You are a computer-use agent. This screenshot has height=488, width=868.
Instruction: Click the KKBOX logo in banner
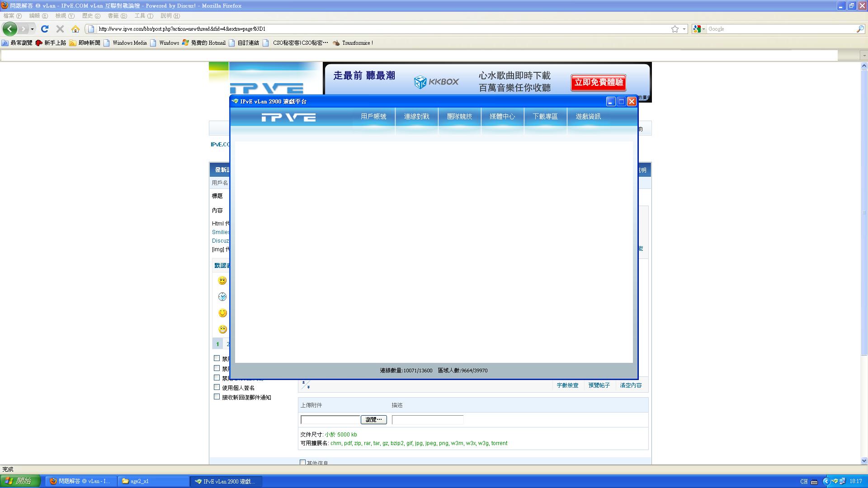pos(436,82)
